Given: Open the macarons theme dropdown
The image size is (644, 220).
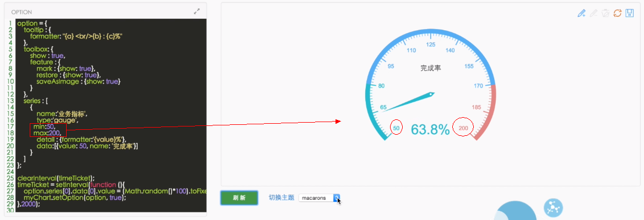Looking at the screenshot, I should [319, 198].
